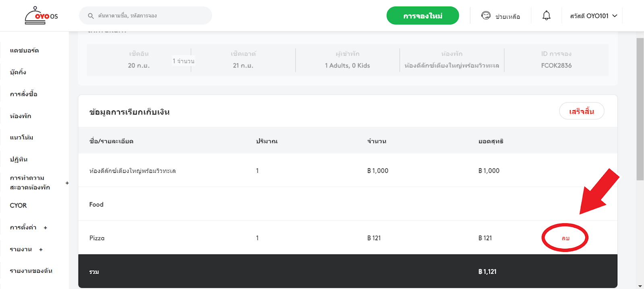The height and width of the screenshot is (289, 644).
Task: Select booking ID FCOK2836
Action: [556, 65]
